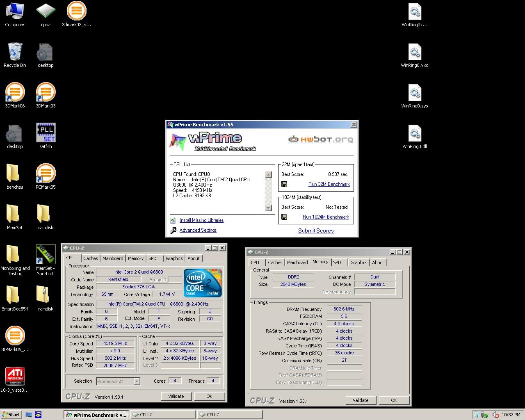
Task: Launch the 3DMark06 shortcut
Action: [15, 95]
